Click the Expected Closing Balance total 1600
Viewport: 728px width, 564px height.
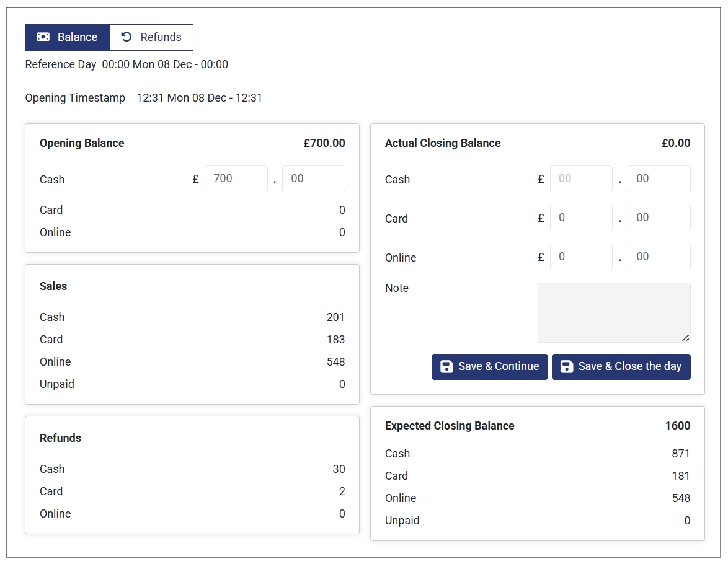click(x=677, y=426)
